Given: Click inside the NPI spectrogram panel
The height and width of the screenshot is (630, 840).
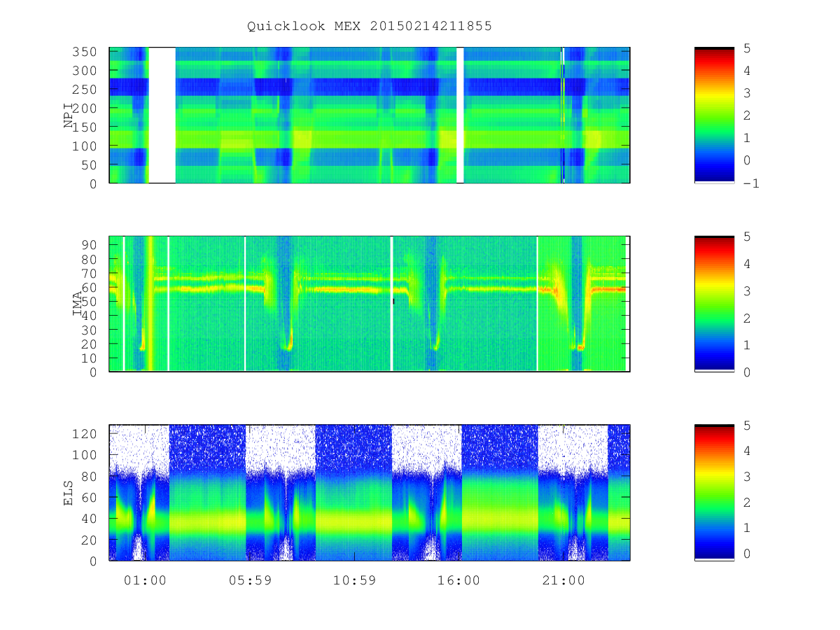Looking at the screenshot, I should pyautogui.click(x=370, y=115).
